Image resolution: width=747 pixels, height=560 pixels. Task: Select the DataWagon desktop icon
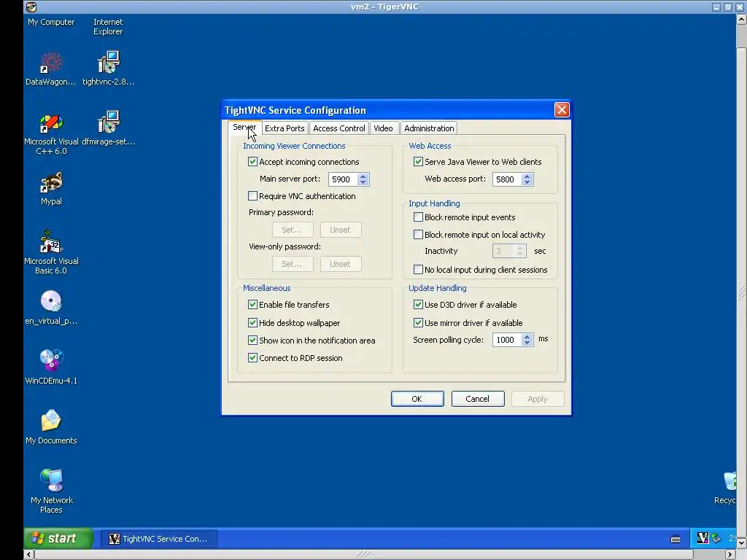pyautogui.click(x=51, y=69)
